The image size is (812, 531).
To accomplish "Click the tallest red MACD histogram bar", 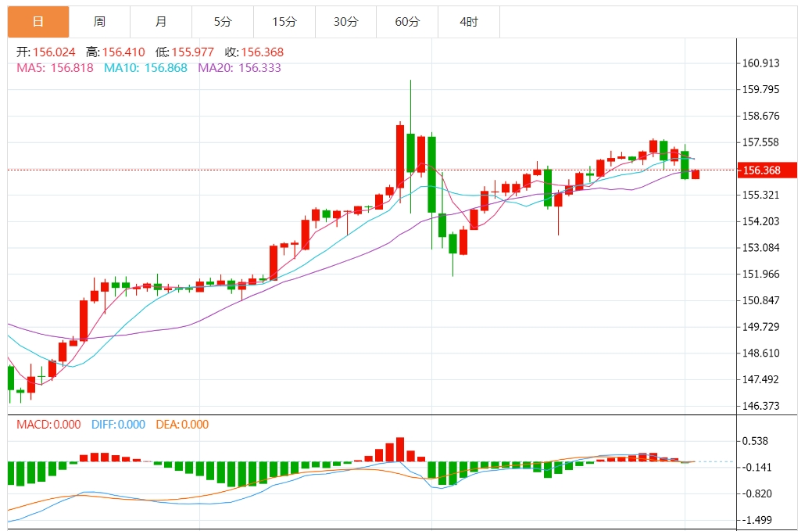I will pos(400,450).
